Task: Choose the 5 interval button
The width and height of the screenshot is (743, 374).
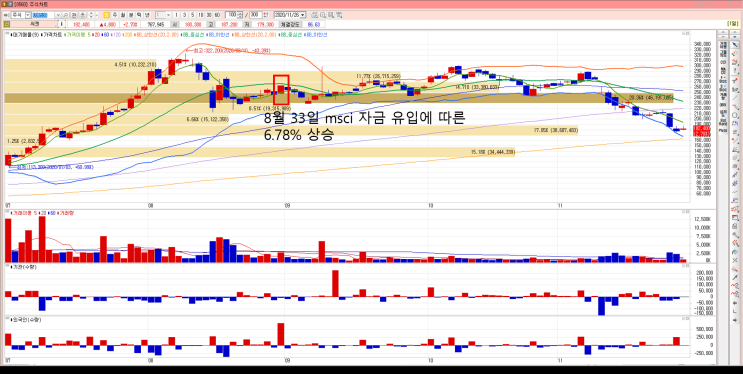Action: (192, 15)
